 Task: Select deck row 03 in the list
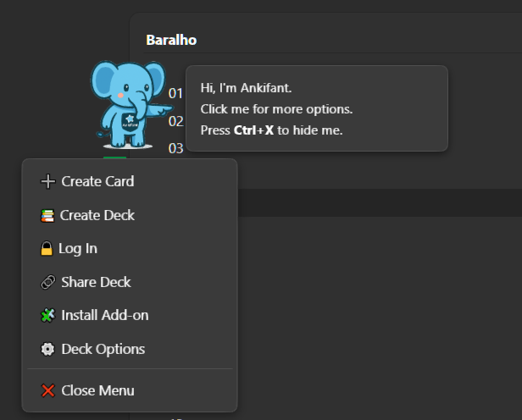point(175,148)
